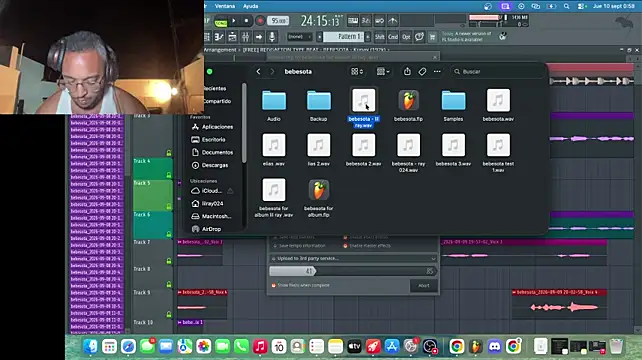Open the Finder more actions ellipsis
This screenshot has width=642, height=360.
[x=437, y=71]
